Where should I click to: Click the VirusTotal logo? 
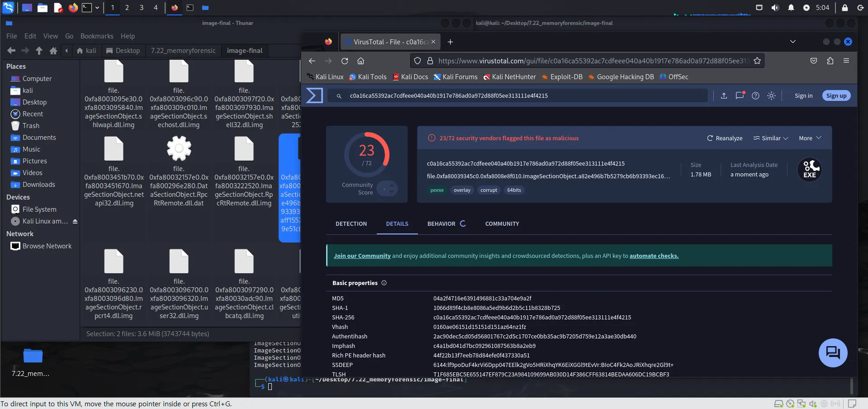click(x=315, y=95)
